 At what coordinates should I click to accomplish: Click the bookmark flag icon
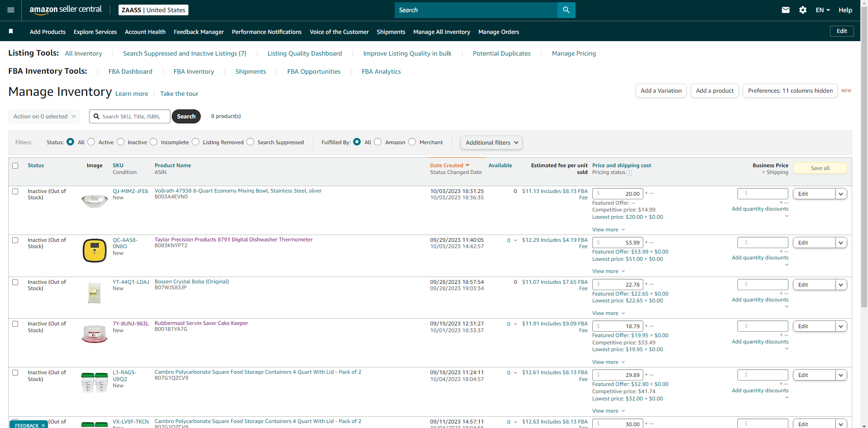pyautogui.click(x=11, y=31)
